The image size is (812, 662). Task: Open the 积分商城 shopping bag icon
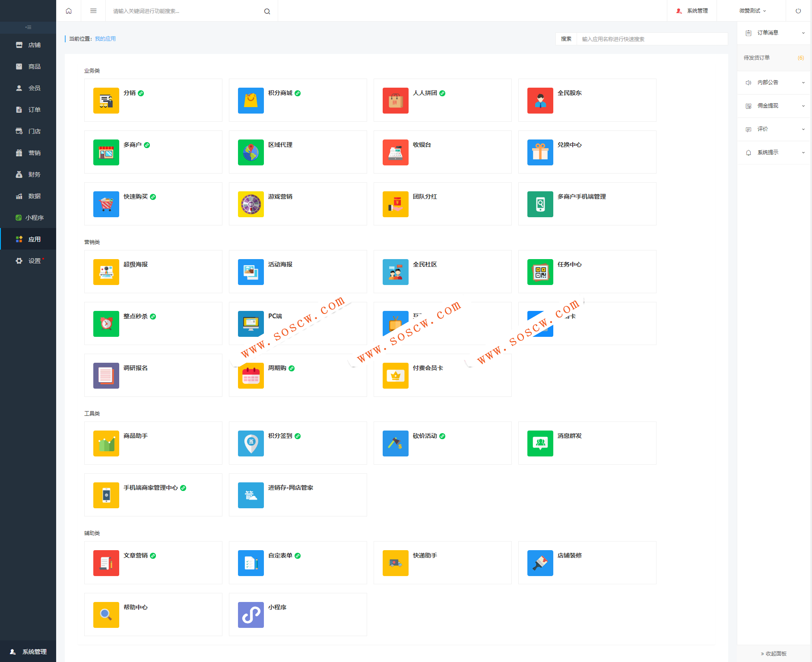point(251,101)
